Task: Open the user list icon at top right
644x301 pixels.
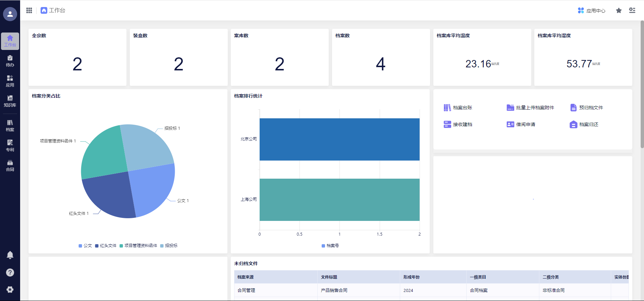Action: (x=632, y=10)
